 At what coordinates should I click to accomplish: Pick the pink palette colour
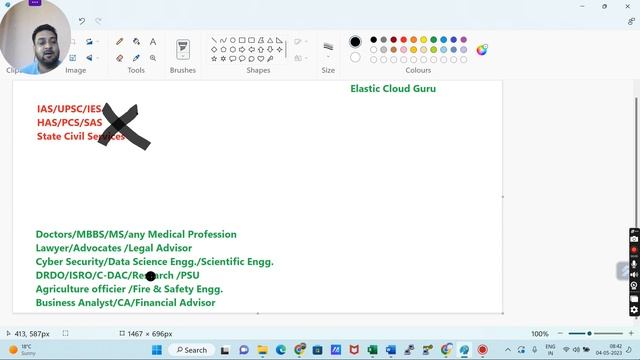404,49
